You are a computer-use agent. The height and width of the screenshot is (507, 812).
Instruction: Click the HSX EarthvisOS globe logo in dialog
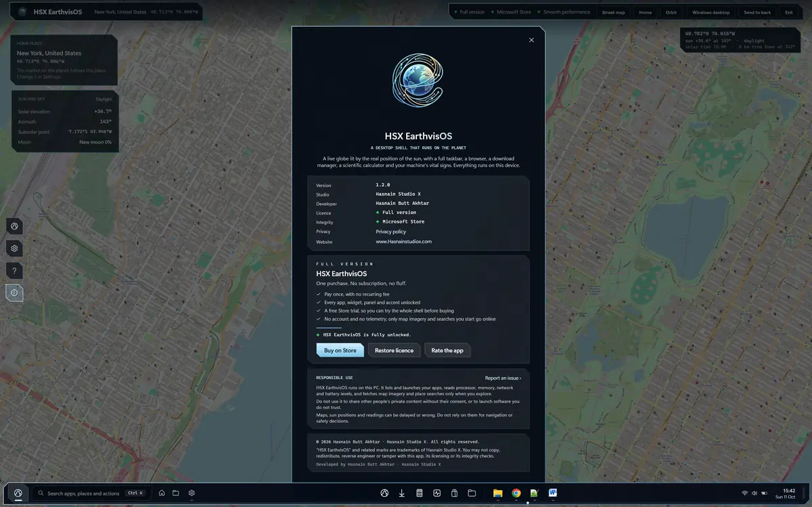418,81
